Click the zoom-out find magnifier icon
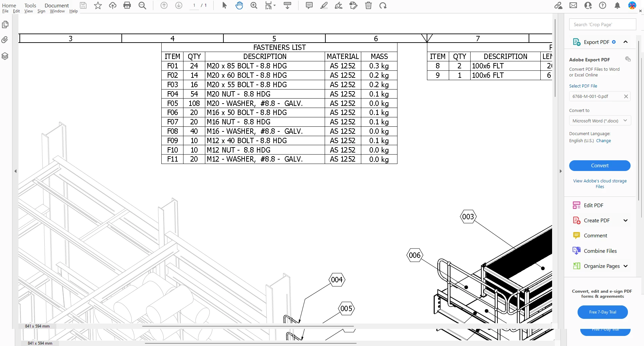 click(142, 5)
